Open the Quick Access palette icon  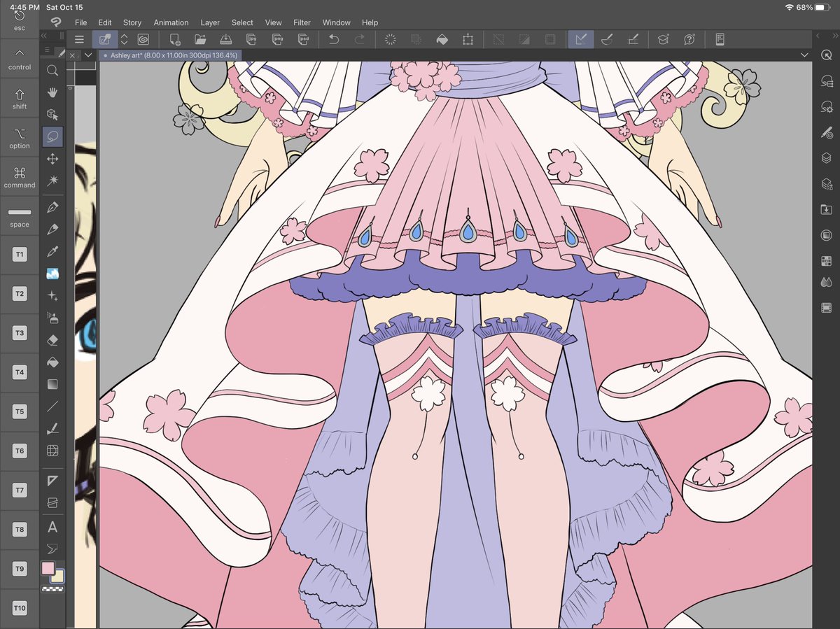click(x=826, y=55)
